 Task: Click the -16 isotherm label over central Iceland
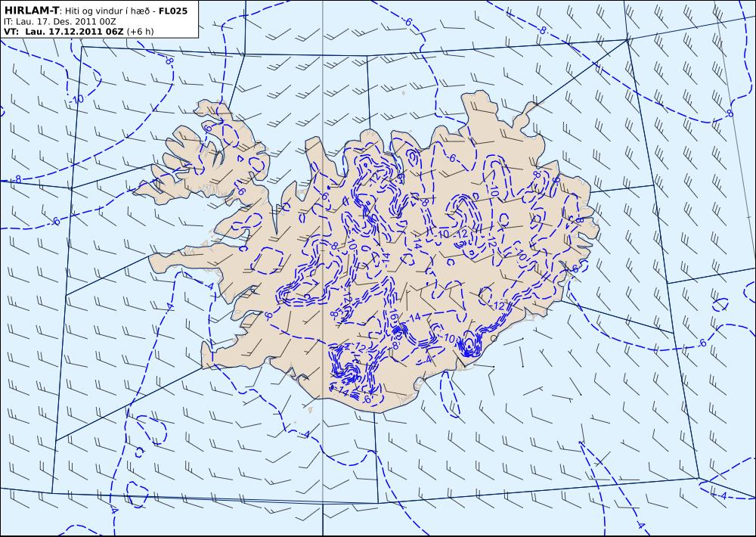click(x=393, y=314)
